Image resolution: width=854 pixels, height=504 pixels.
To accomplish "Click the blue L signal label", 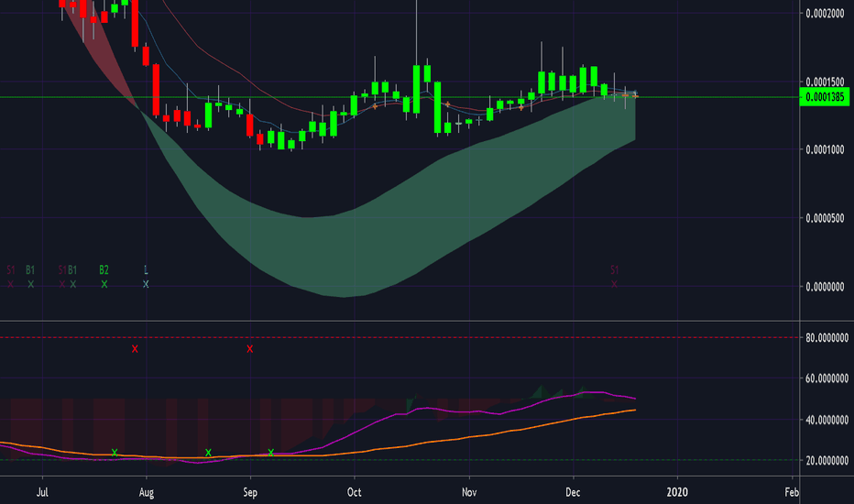I will 146,270.
